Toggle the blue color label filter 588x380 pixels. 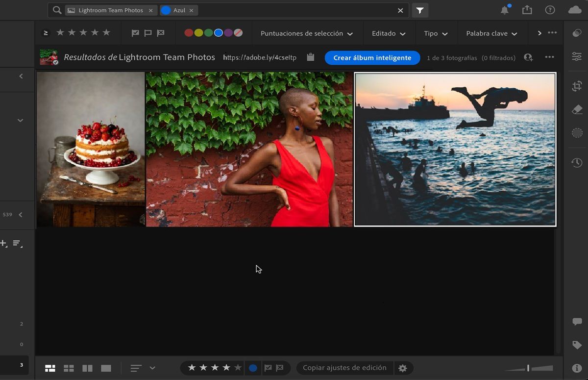point(218,32)
